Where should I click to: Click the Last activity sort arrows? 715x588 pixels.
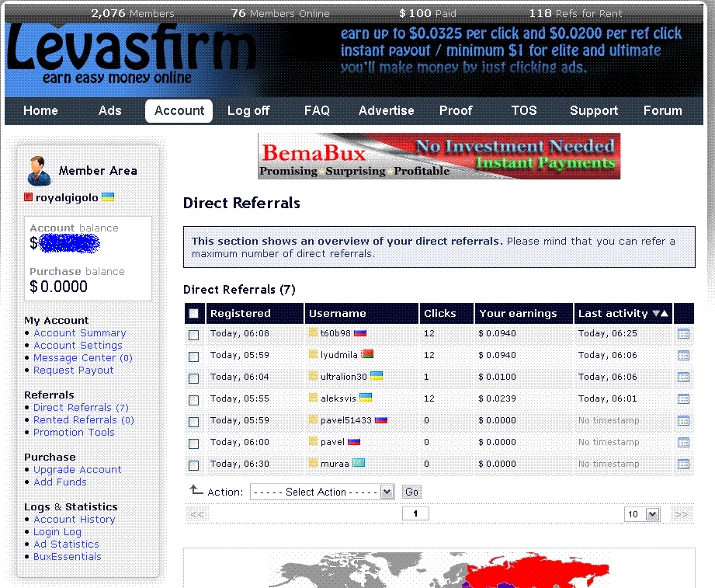(x=661, y=313)
